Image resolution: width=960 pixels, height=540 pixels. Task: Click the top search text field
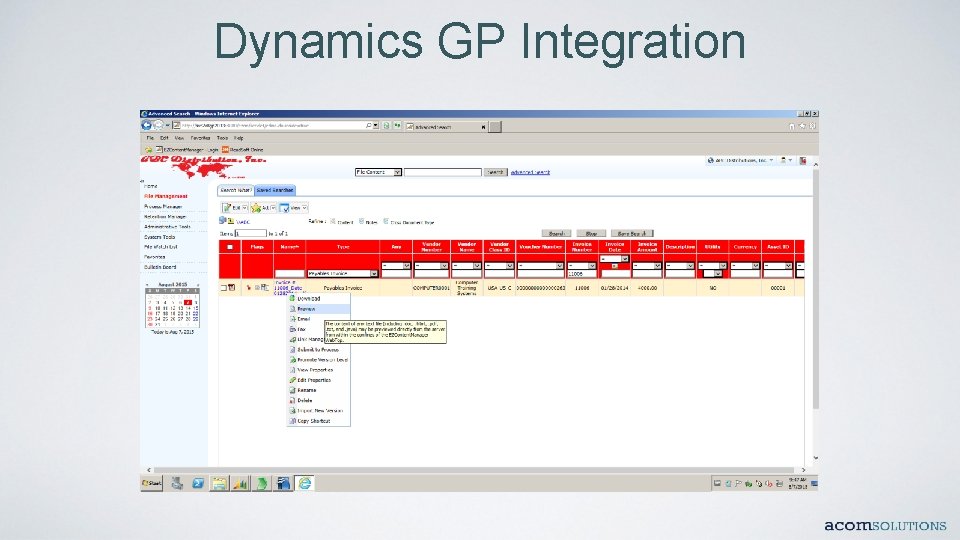click(443, 173)
